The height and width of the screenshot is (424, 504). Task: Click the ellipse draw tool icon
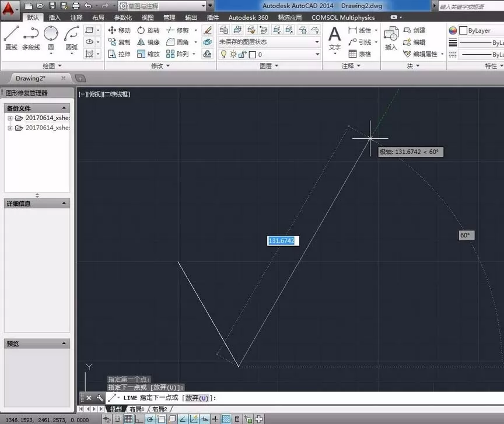tap(89, 42)
